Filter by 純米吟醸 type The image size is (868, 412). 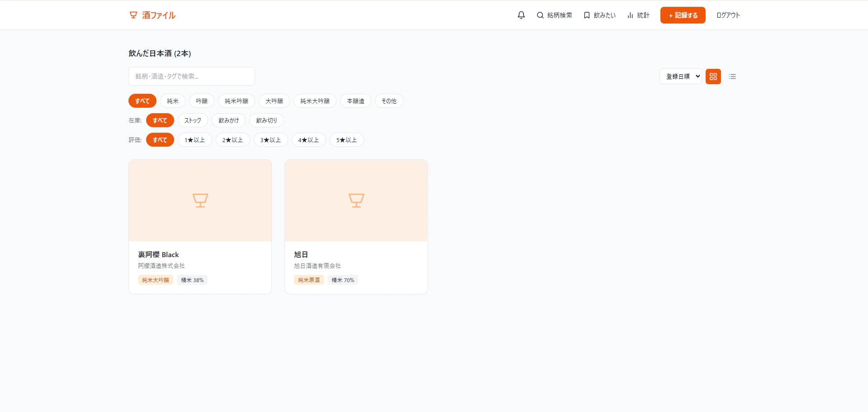click(x=237, y=101)
